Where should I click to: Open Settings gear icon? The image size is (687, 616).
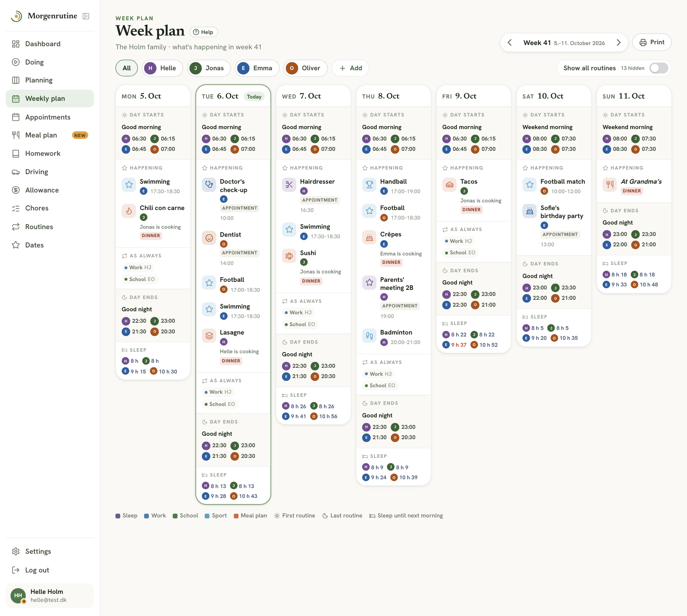pos(16,551)
